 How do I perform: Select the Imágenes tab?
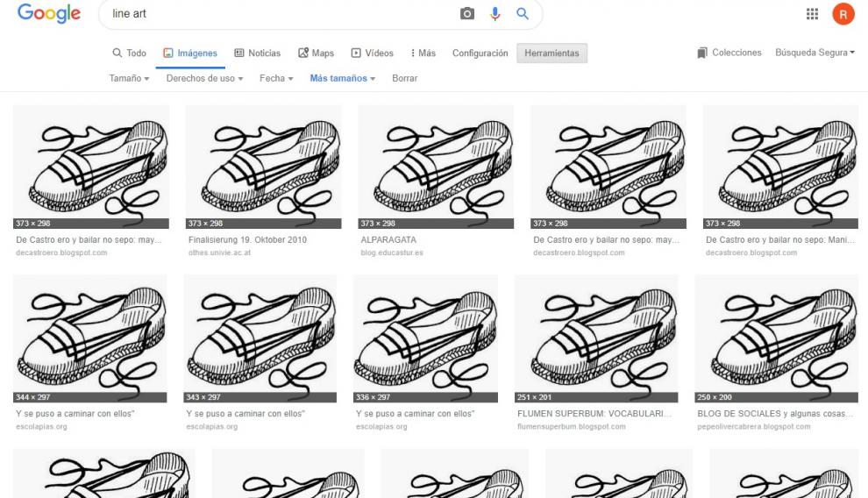(x=190, y=53)
